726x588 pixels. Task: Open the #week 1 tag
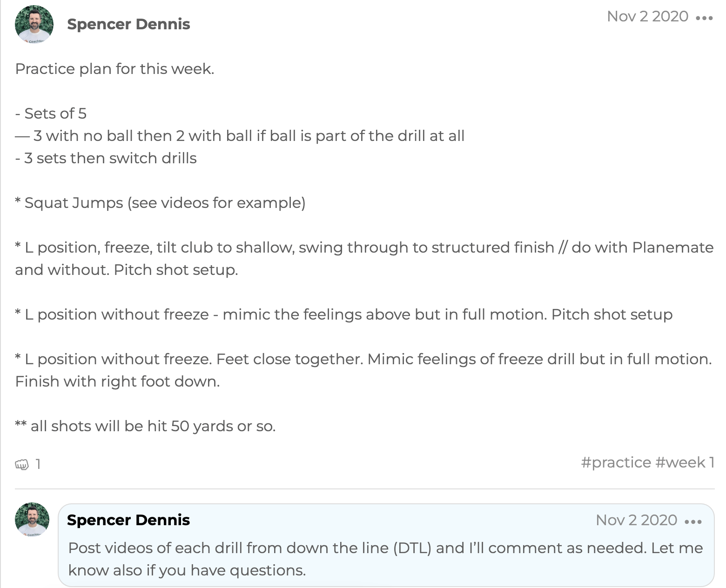pyautogui.click(x=685, y=462)
